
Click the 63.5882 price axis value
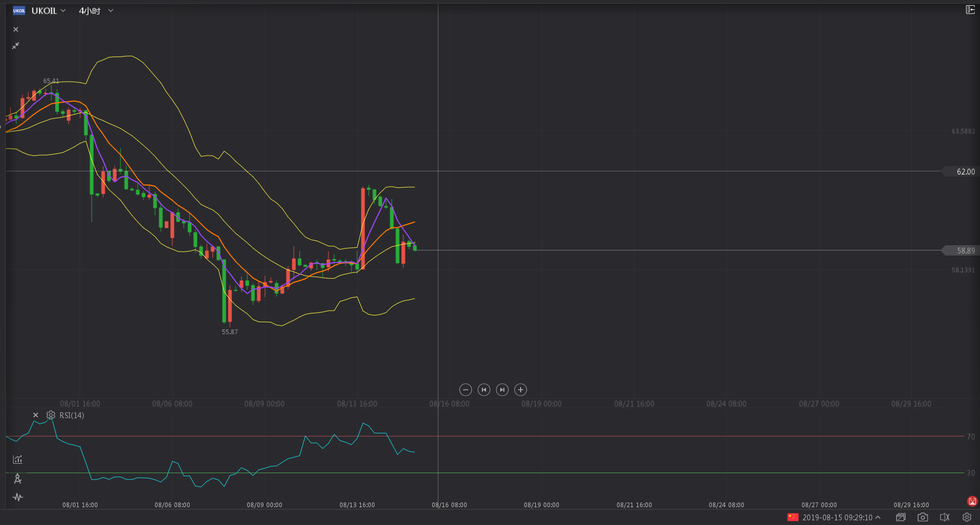tap(963, 132)
